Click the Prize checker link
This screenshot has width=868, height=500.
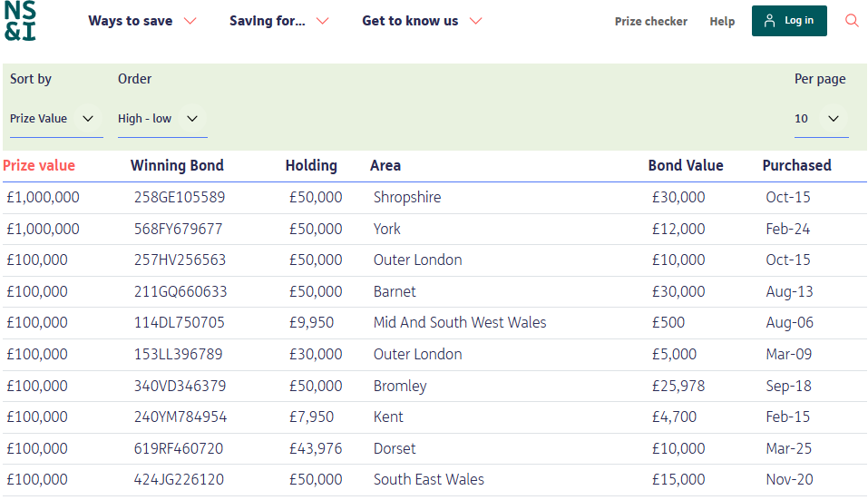point(651,22)
